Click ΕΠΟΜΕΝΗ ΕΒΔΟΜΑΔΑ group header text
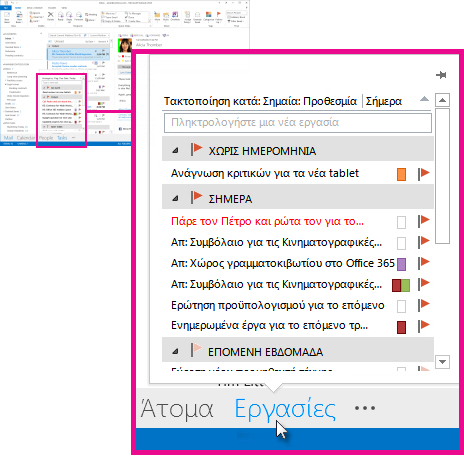The height and width of the screenshot is (457, 464). pyautogui.click(x=265, y=352)
